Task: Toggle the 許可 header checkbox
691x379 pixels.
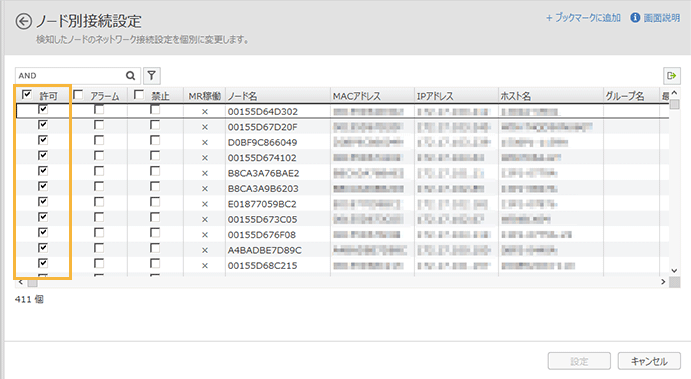Action: pyautogui.click(x=26, y=94)
